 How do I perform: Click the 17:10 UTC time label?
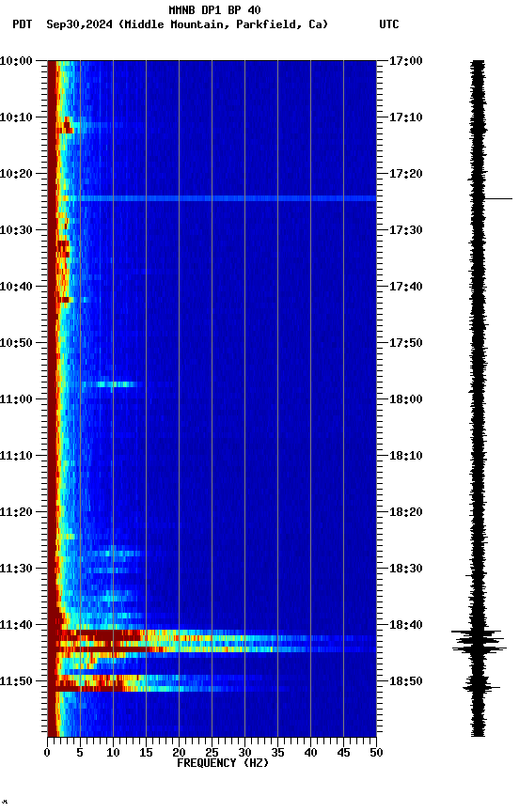tap(406, 117)
